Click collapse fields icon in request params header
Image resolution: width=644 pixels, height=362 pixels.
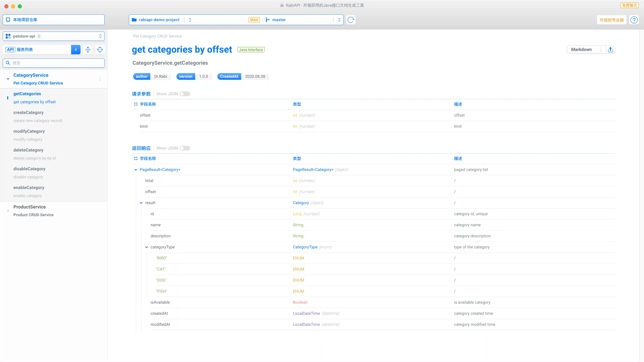(x=136, y=104)
